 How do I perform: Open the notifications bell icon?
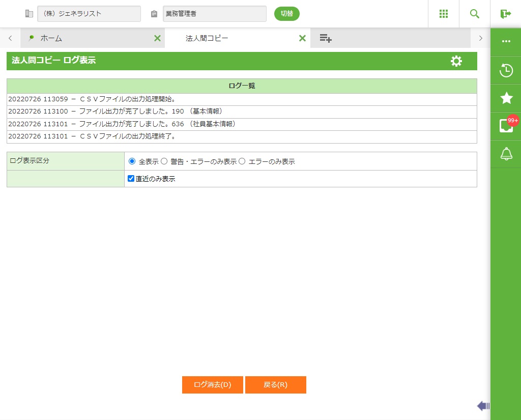[506, 154]
